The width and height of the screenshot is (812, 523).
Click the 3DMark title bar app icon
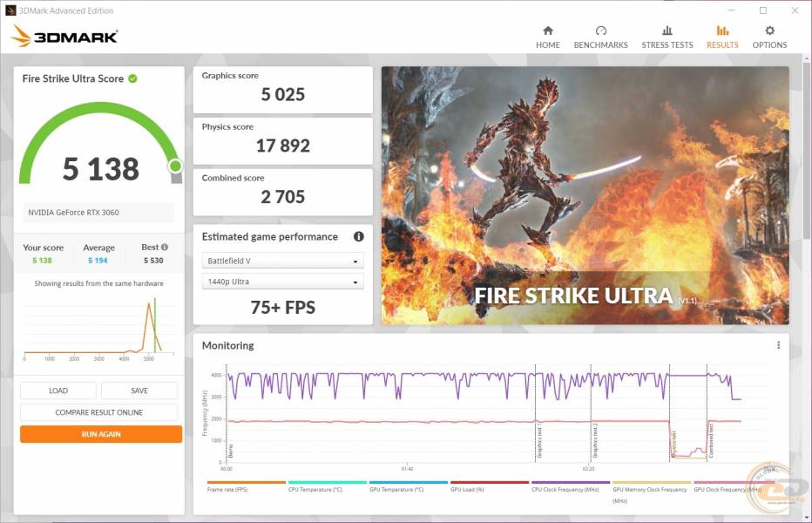pos(10,10)
